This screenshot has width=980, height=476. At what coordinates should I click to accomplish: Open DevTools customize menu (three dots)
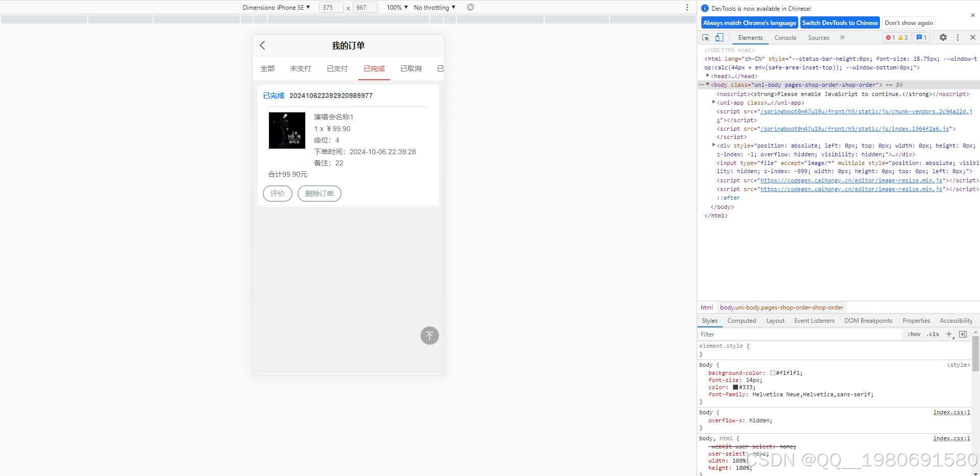[x=958, y=37]
